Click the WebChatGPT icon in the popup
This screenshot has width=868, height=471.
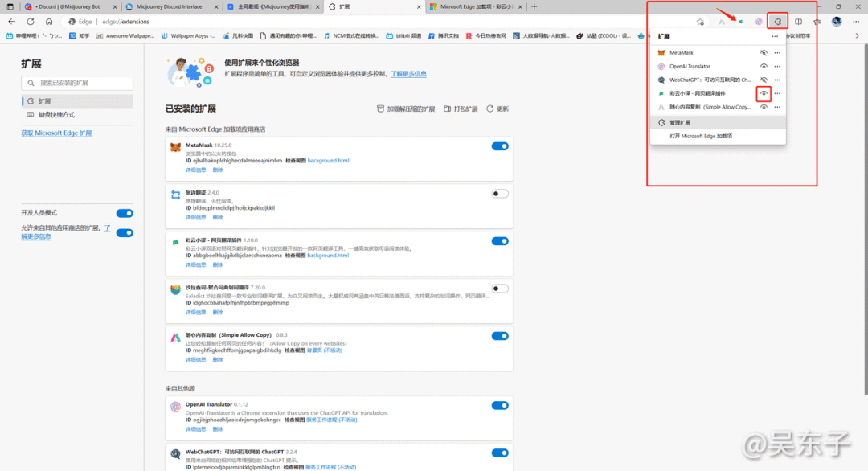point(661,80)
